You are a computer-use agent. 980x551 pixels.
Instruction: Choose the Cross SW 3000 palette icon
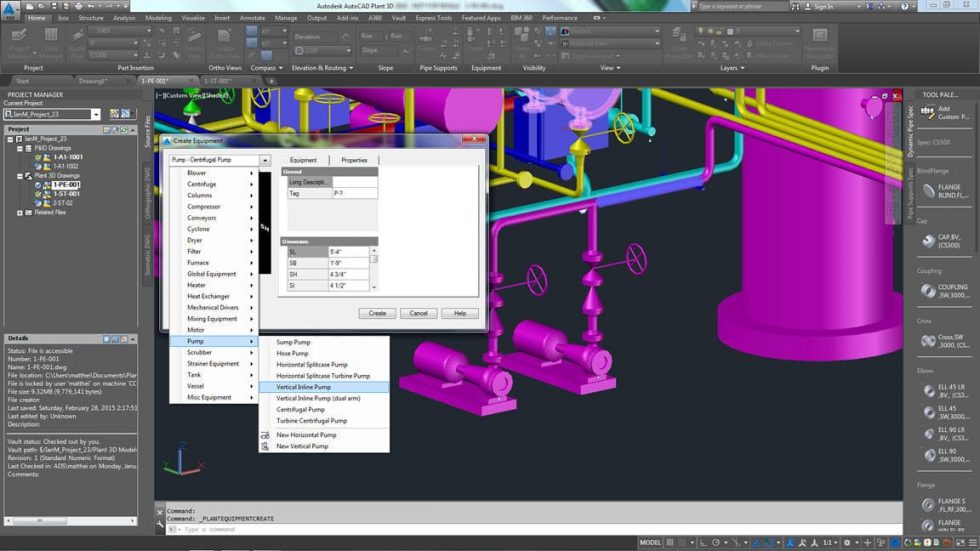(929, 340)
